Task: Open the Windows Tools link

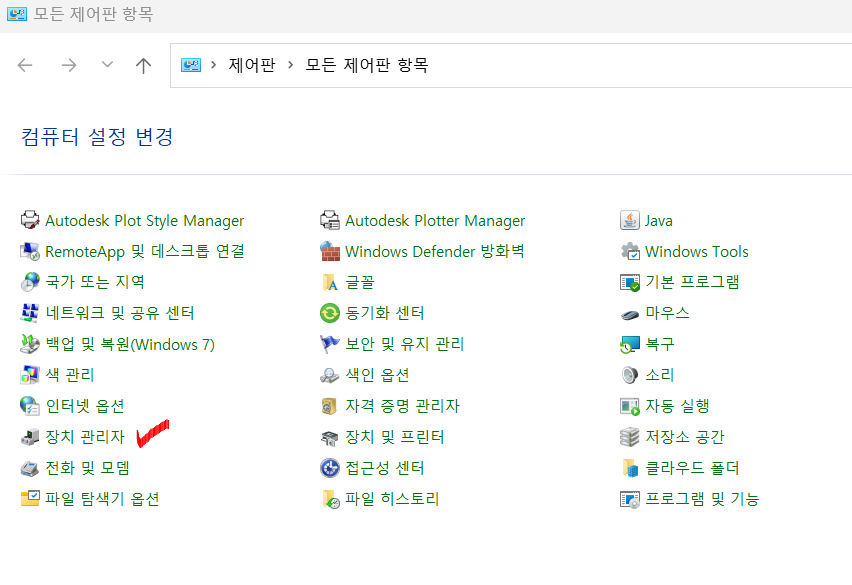Action: tap(697, 251)
